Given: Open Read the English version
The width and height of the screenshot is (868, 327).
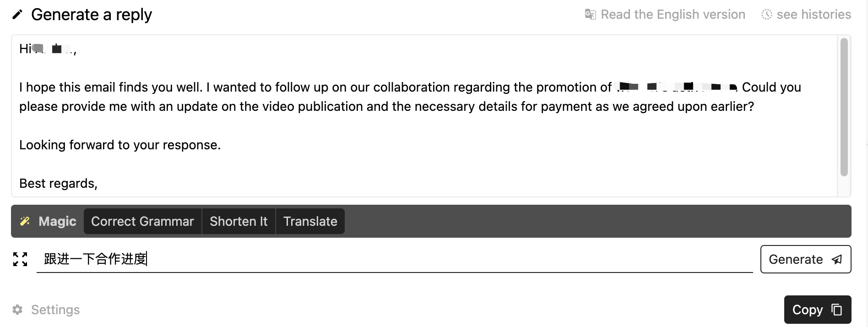Looking at the screenshot, I should click(x=673, y=15).
